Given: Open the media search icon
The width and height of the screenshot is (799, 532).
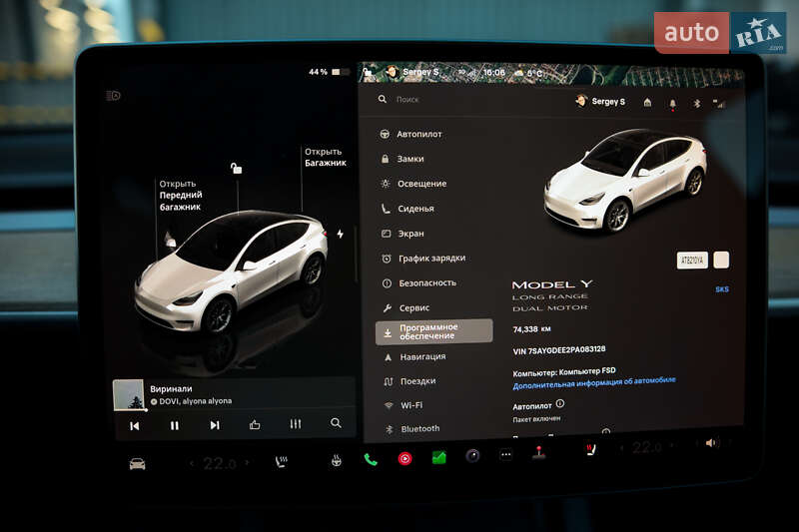Looking at the screenshot, I should click(x=336, y=423).
